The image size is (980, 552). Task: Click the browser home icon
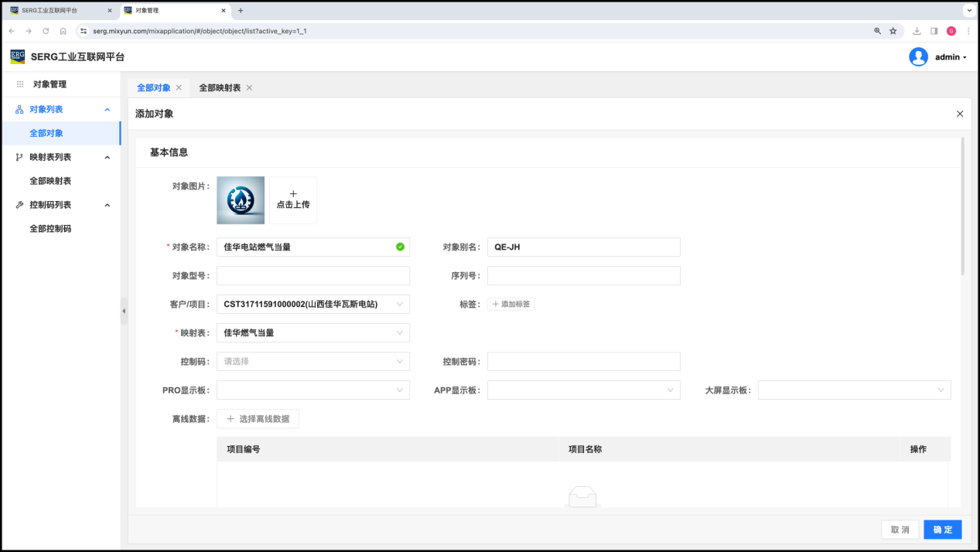click(x=63, y=31)
